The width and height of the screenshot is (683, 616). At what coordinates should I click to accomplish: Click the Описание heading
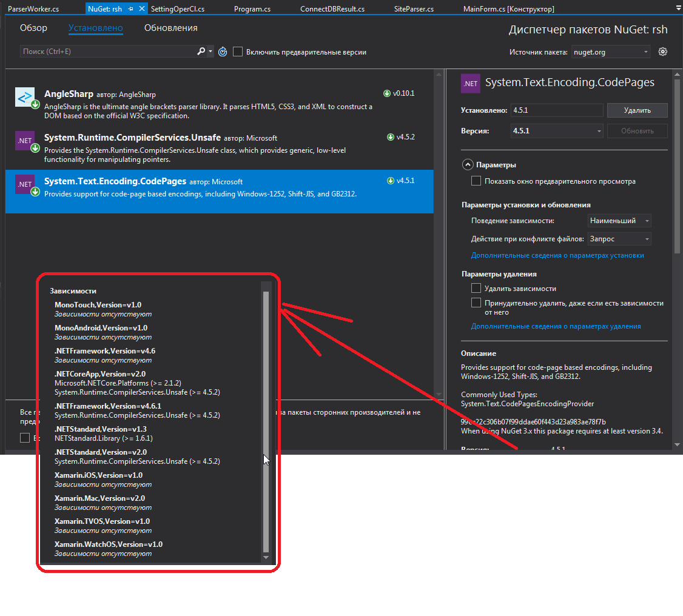coord(478,353)
